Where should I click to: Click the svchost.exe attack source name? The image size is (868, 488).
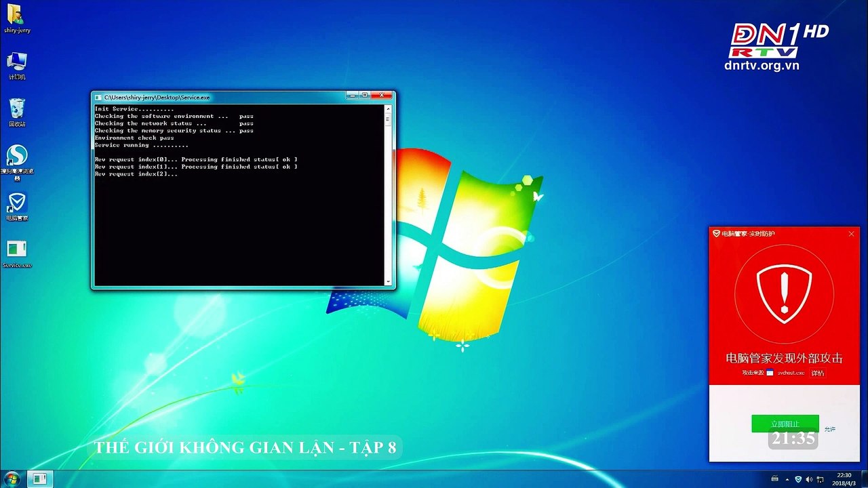pos(791,373)
